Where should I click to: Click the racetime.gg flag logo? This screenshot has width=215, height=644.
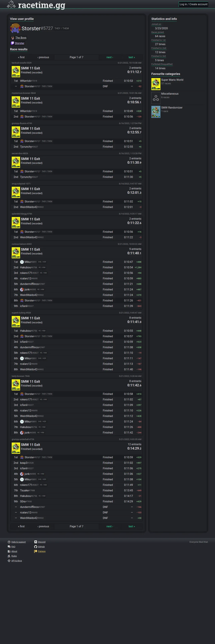[x=11, y=5]
